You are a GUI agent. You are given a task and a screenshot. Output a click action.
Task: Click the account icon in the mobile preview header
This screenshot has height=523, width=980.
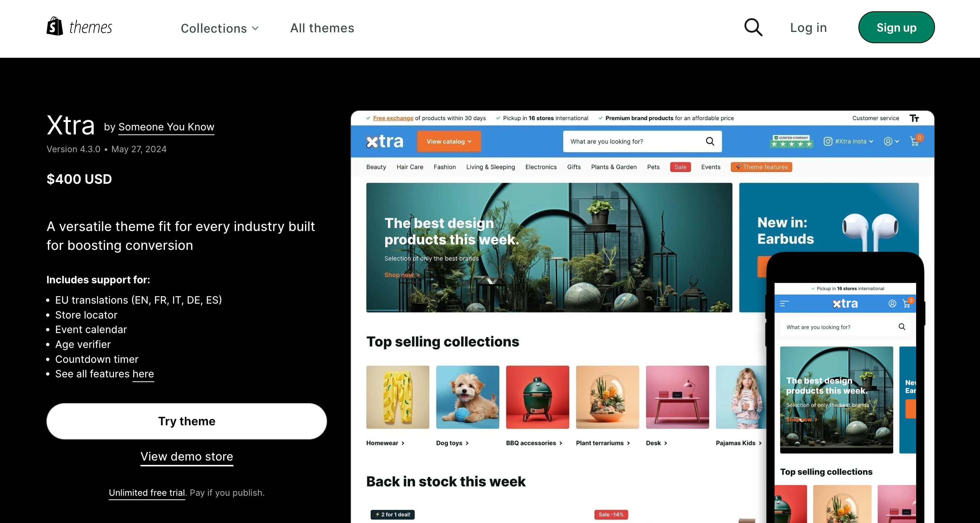tap(892, 303)
